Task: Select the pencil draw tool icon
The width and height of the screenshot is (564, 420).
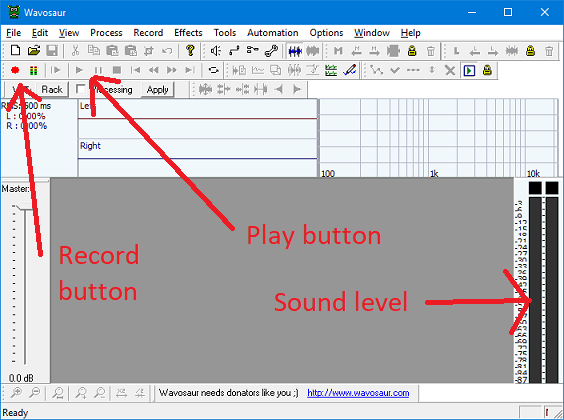Action: point(350,70)
